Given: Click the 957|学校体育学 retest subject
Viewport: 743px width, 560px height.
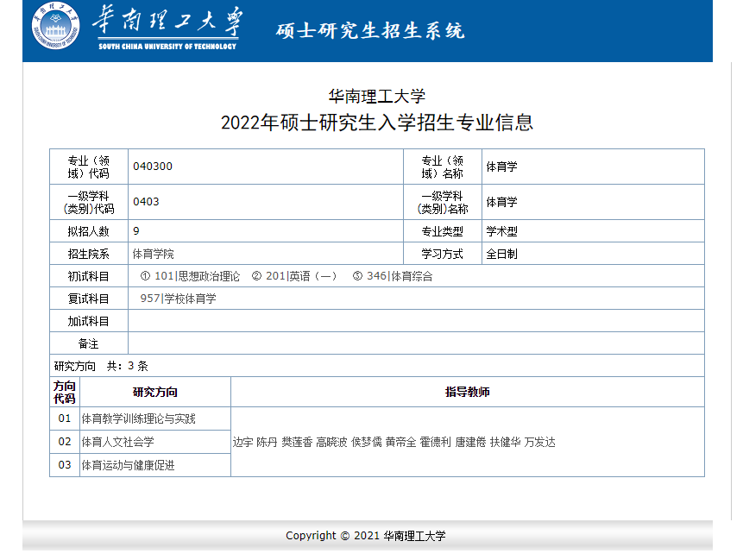Looking at the screenshot, I should click(178, 299).
